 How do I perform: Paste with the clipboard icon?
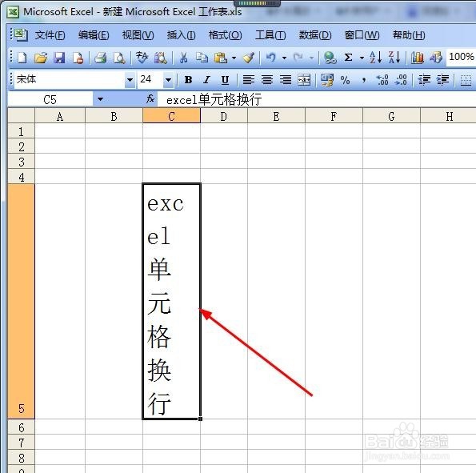[x=221, y=58]
